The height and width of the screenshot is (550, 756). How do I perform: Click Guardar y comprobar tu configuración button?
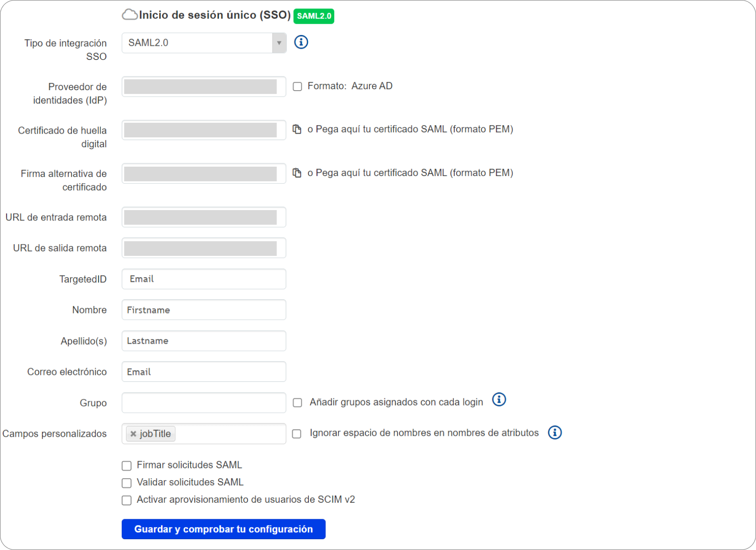click(223, 529)
